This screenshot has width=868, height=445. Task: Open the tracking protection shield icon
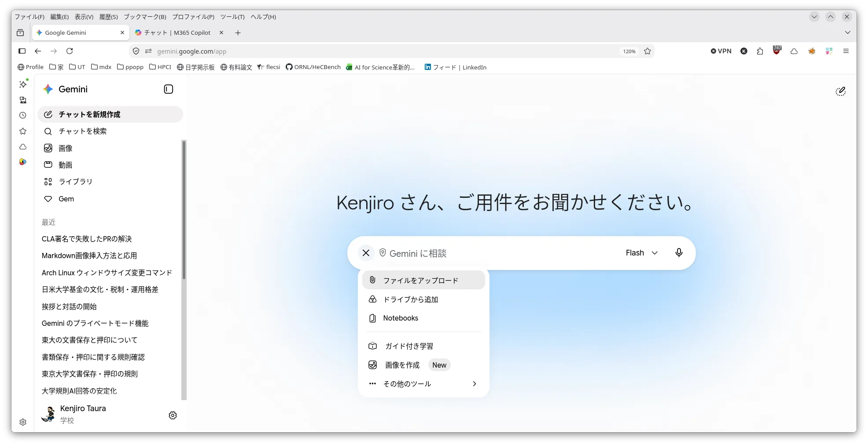[136, 51]
